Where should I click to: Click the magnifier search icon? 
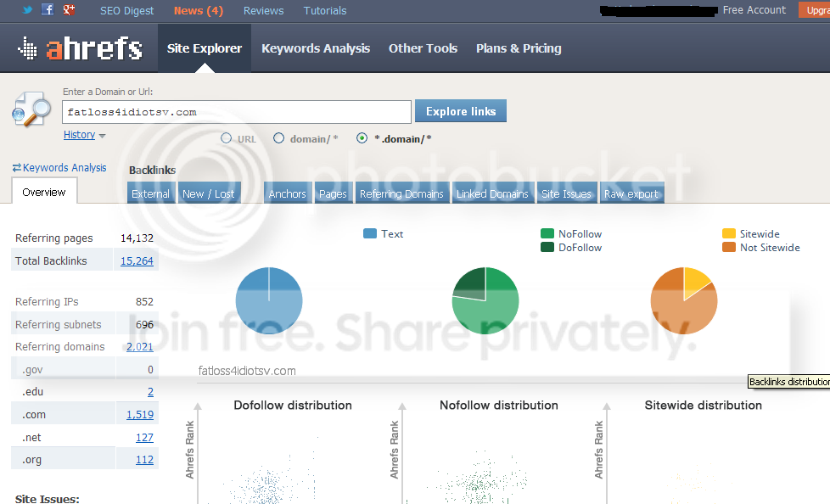(x=31, y=109)
